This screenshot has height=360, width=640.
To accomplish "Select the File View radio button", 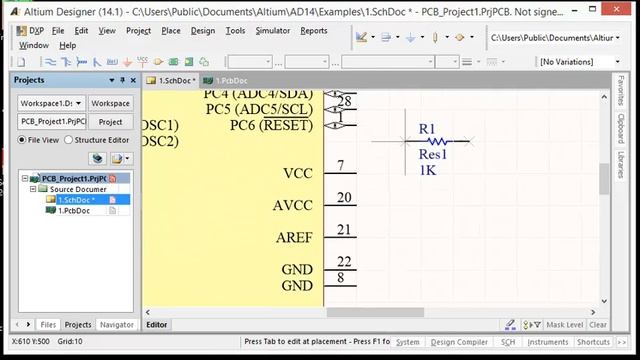I will point(22,140).
